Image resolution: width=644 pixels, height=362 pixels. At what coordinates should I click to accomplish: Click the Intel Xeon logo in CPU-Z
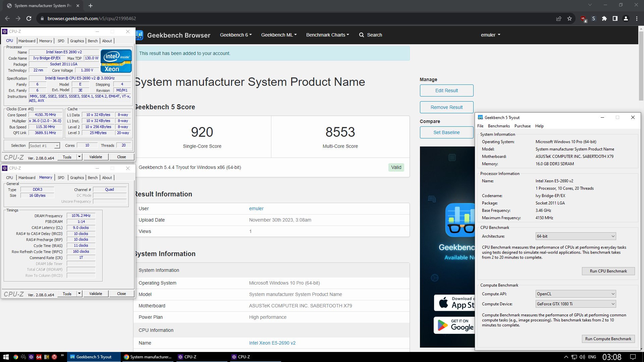[116, 61]
